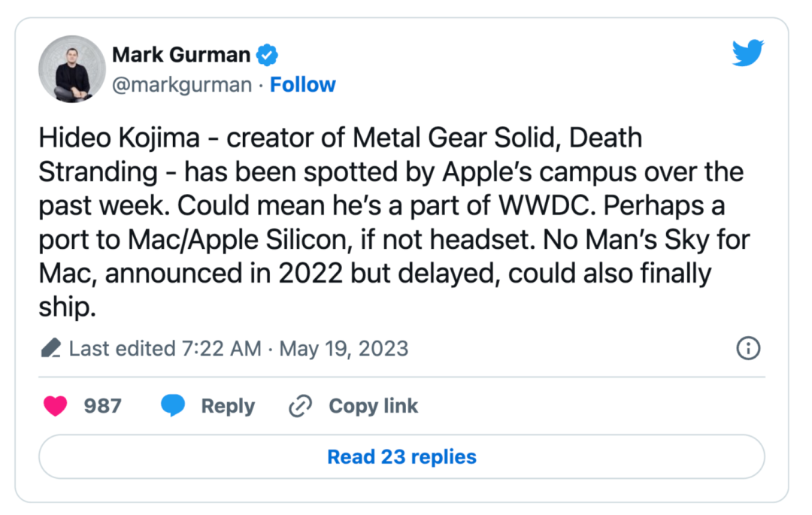Open Mark Gurman's profile avatar
Image resolution: width=812 pixels, height=515 pixels.
pos(72,69)
